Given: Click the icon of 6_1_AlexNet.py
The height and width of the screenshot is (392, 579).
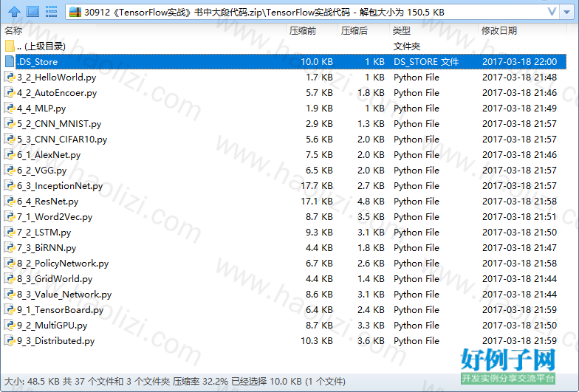Looking at the screenshot, I should 9,155.
